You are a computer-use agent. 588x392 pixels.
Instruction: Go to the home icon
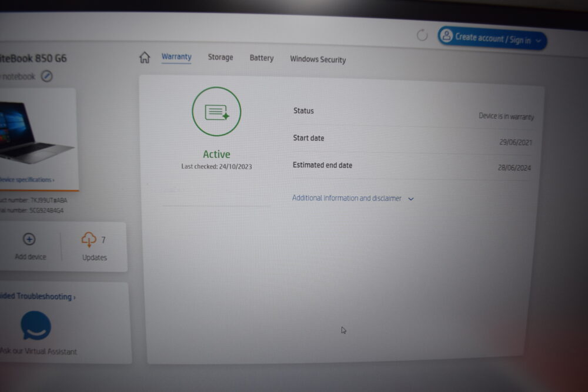pos(145,58)
